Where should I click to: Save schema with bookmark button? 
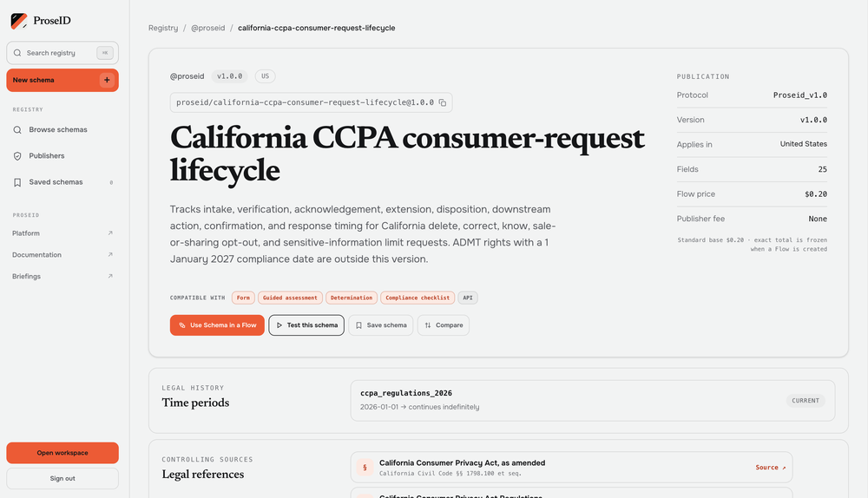(381, 325)
